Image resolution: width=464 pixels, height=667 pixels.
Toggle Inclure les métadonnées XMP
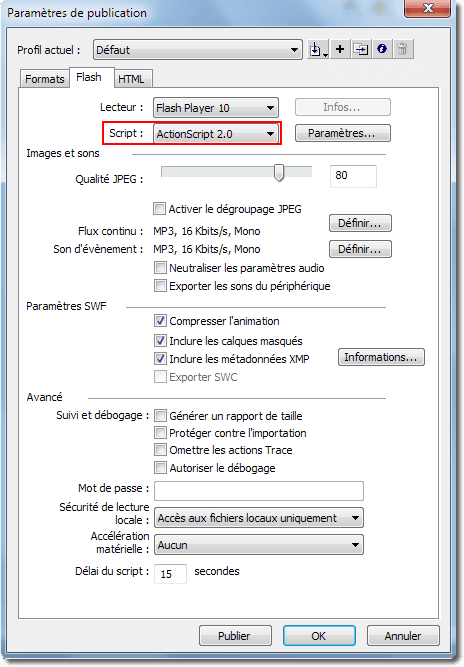click(160, 359)
